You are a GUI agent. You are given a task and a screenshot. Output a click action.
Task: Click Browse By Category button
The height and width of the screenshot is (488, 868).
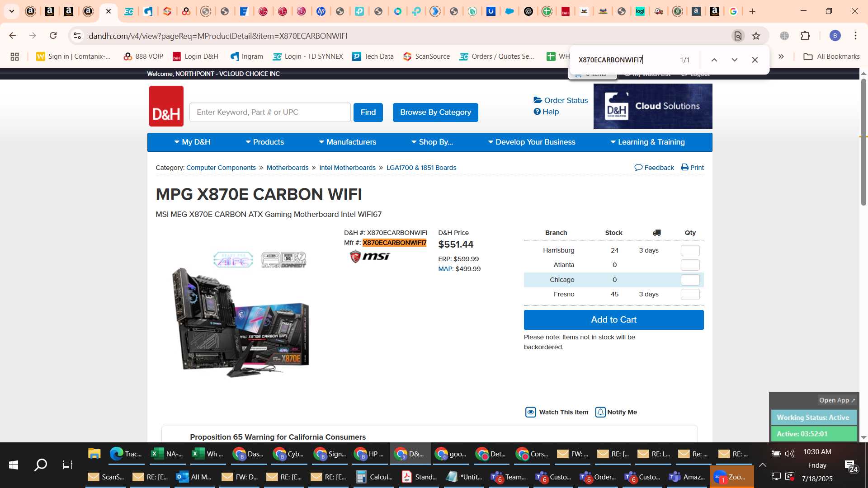435,113
